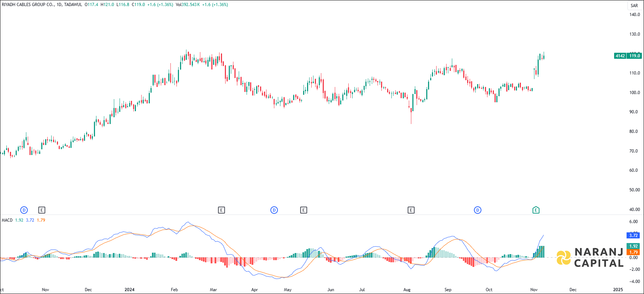The width and height of the screenshot is (644, 294).
Task: Click the 2025 label on time axis
Action: [618, 290]
